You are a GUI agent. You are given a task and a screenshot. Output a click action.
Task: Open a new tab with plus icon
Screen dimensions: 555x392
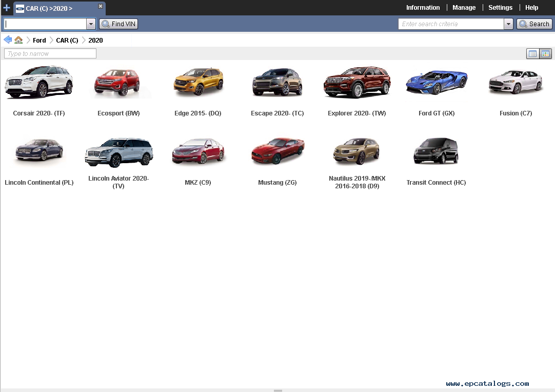[x=7, y=8]
